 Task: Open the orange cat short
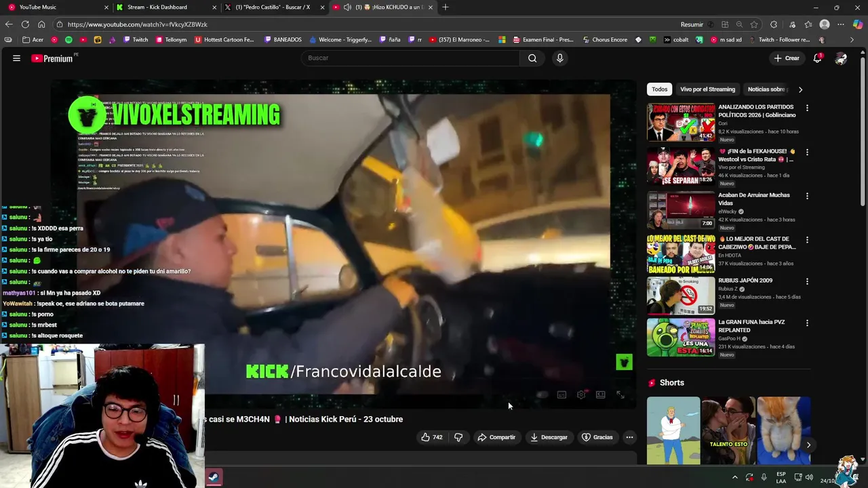[783, 430]
